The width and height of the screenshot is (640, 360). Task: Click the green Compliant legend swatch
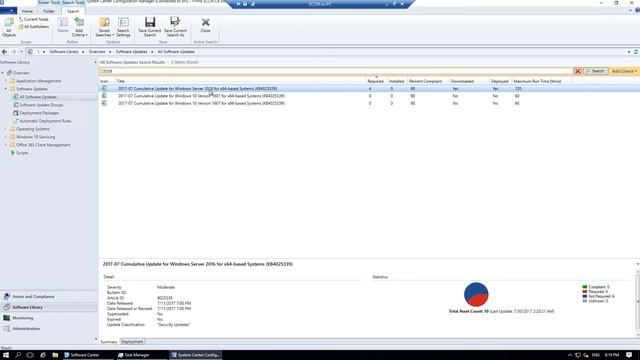584,287
